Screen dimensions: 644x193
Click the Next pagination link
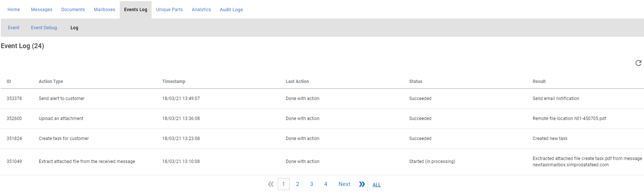click(x=344, y=184)
